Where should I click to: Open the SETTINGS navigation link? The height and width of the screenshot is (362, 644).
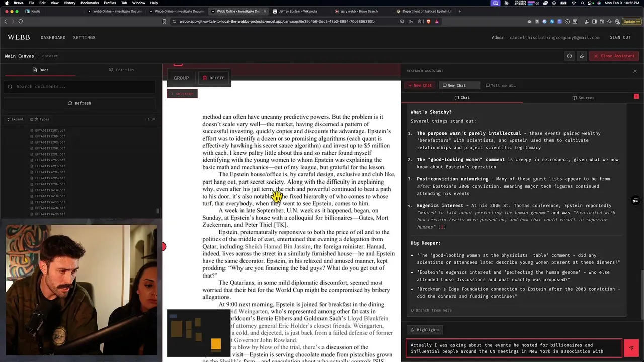click(84, 38)
